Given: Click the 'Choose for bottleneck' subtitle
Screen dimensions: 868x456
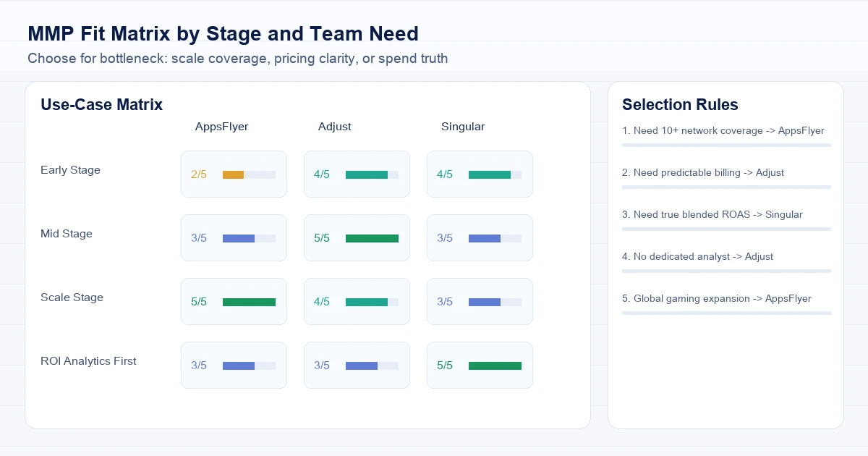Looking at the screenshot, I should [237, 59].
